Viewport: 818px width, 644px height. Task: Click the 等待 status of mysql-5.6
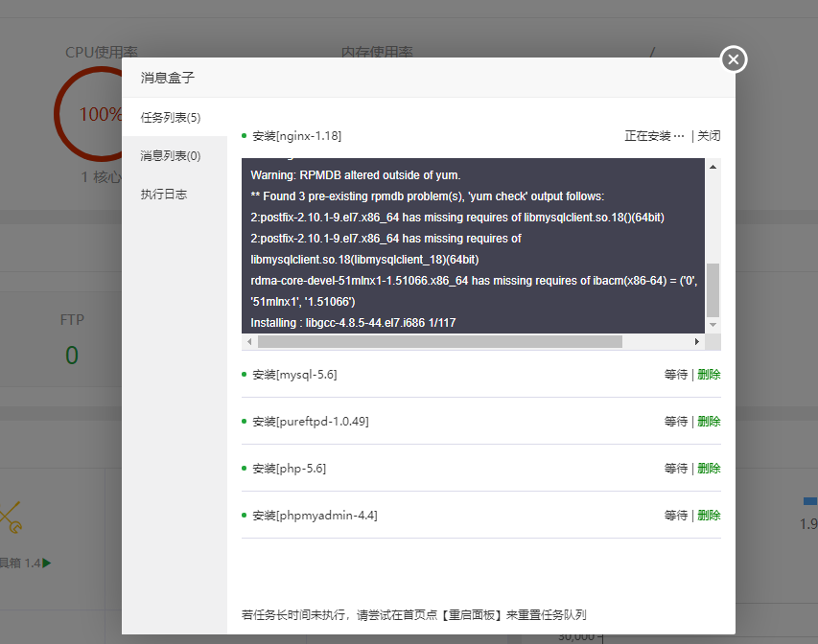(676, 375)
